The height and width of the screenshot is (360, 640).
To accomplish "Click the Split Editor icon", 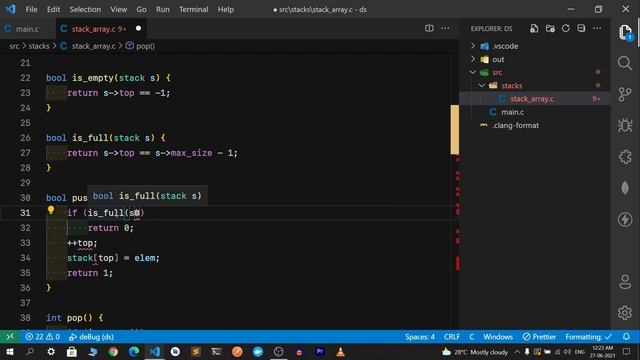I will [x=429, y=28].
